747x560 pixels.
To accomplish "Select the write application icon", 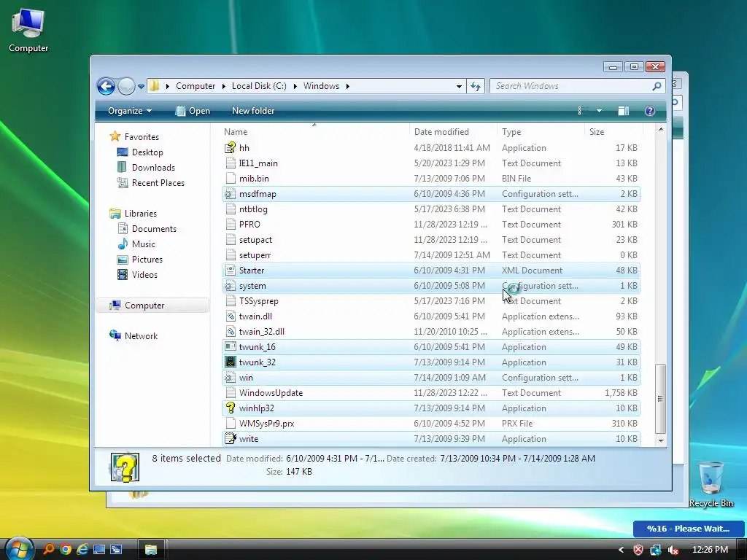I will [230, 438].
